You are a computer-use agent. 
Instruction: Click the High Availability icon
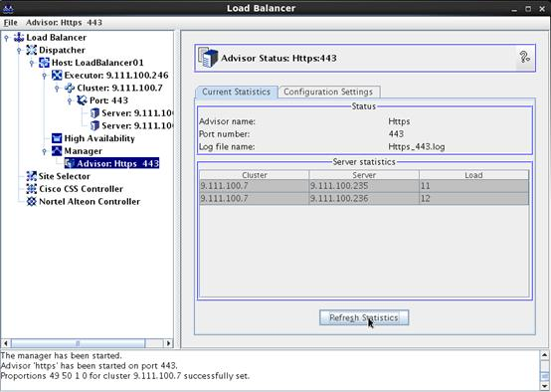(57, 138)
